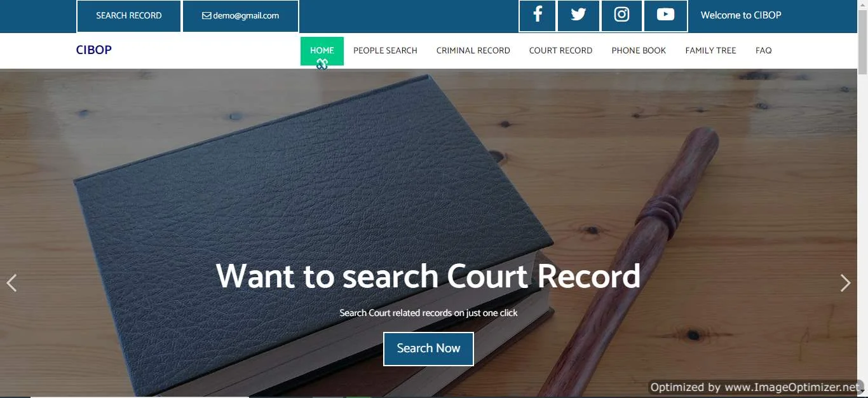The width and height of the screenshot is (868, 398).
Task: Open the PHONE BOOK menu item
Action: 639,51
